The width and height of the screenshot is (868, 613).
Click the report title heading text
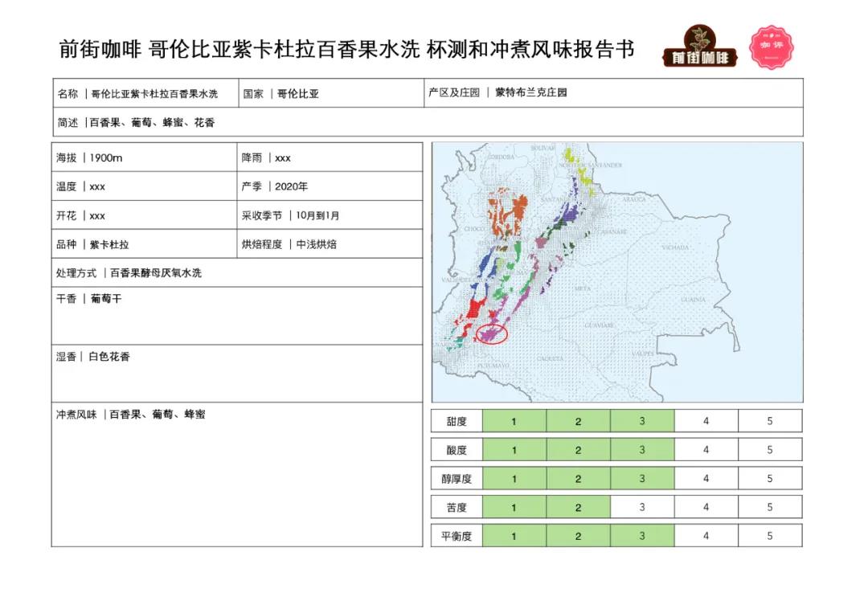tap(346, 50)
